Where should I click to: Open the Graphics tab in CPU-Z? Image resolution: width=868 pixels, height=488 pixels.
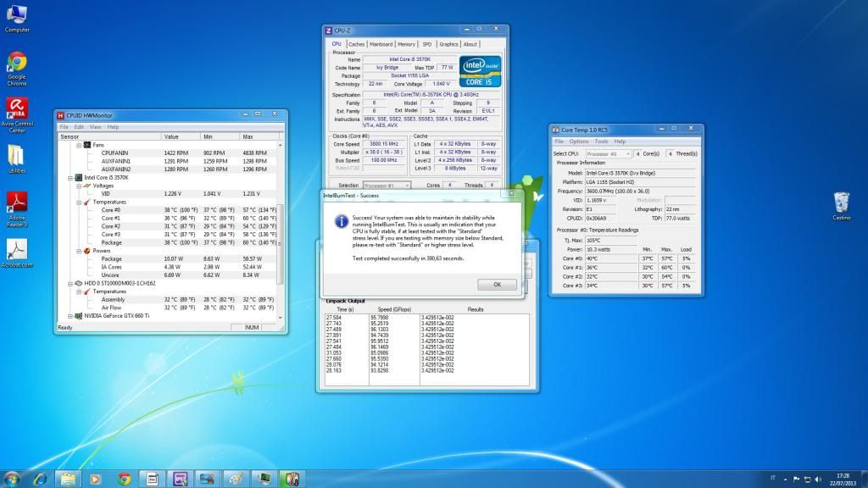click(x=448, y=44)
